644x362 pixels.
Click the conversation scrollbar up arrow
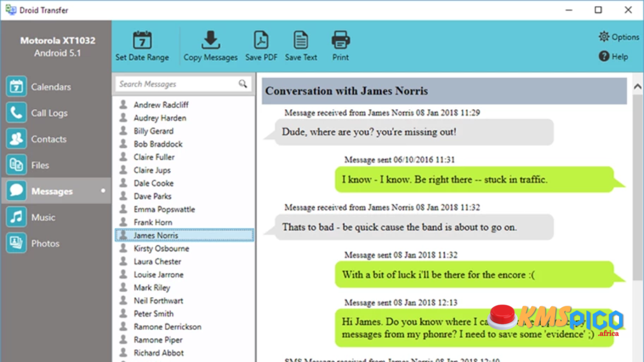[x=638, y=86]
